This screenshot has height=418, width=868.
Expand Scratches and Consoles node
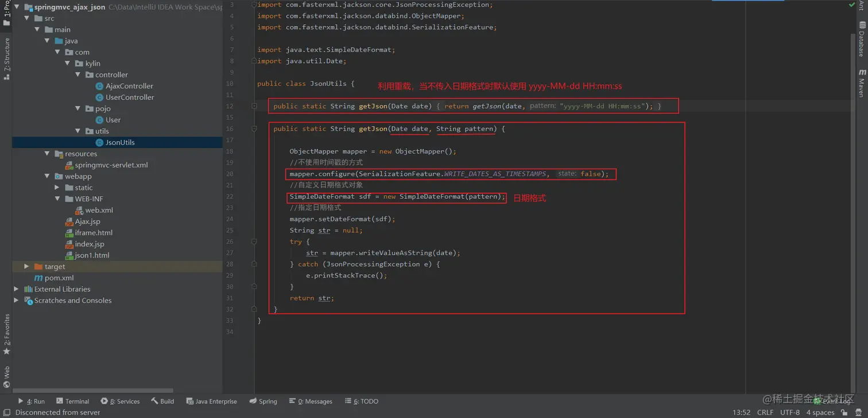pos(17,300)
